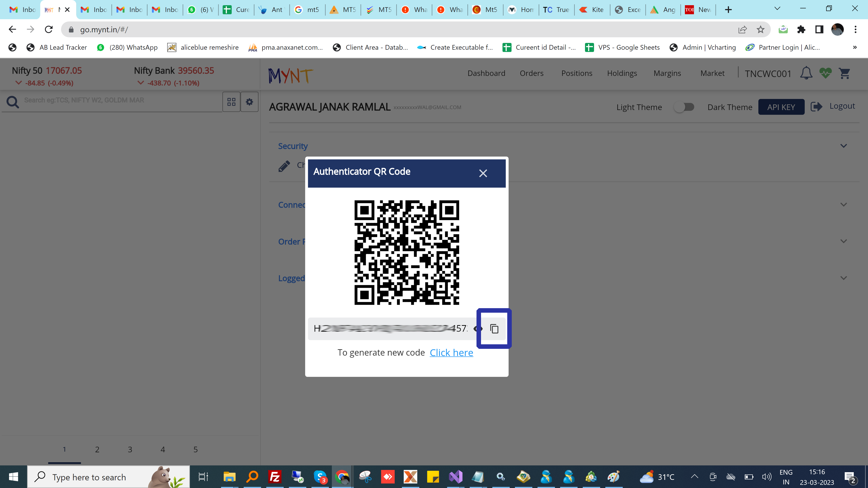Open the (280) WhatsApp bookmark

click(127, 47)
